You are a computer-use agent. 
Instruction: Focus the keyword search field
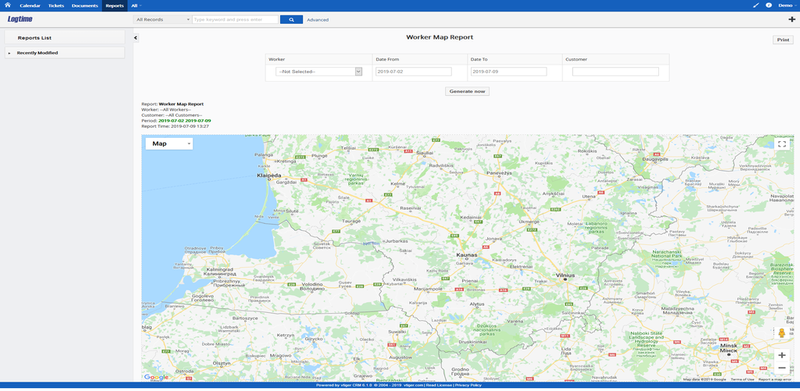point(235,19)
